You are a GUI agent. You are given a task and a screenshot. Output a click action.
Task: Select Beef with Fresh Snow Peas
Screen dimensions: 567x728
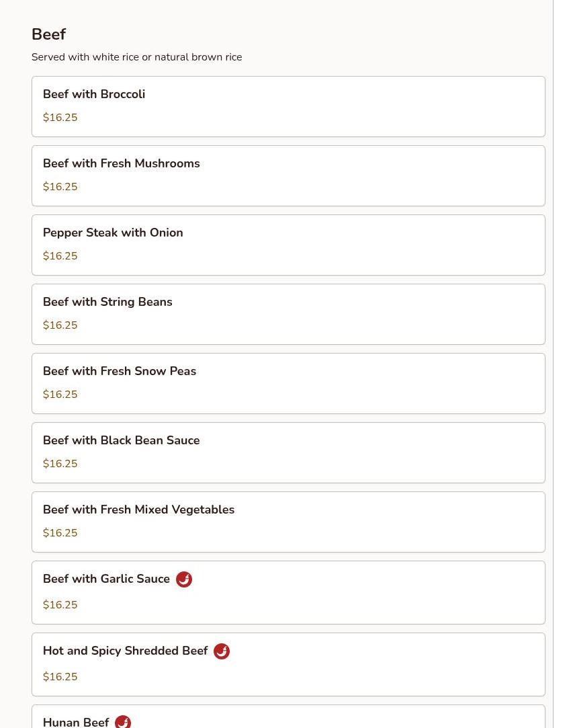point(288,383)
